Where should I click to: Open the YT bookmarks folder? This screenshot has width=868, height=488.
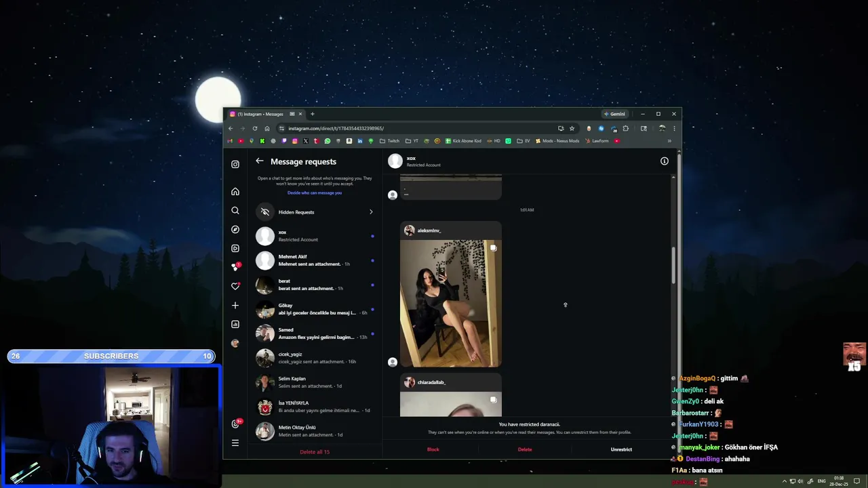pyautogui.click(x=412, y=141)
